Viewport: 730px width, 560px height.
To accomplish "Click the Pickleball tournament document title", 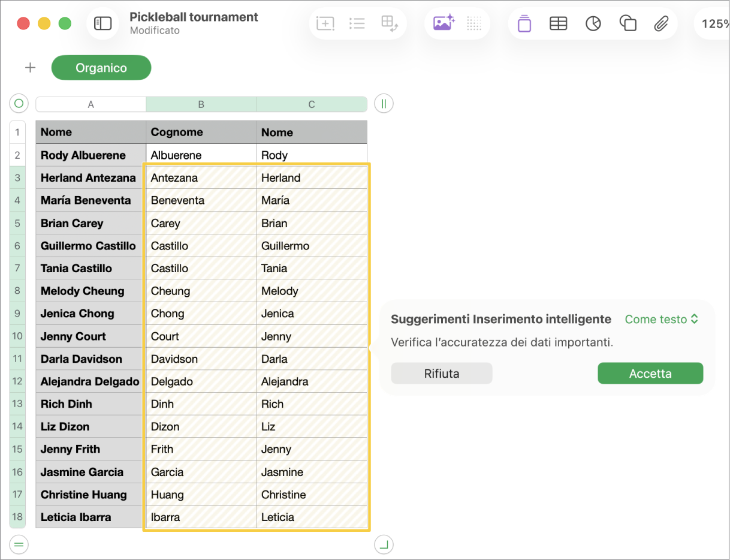I will 194,17.
